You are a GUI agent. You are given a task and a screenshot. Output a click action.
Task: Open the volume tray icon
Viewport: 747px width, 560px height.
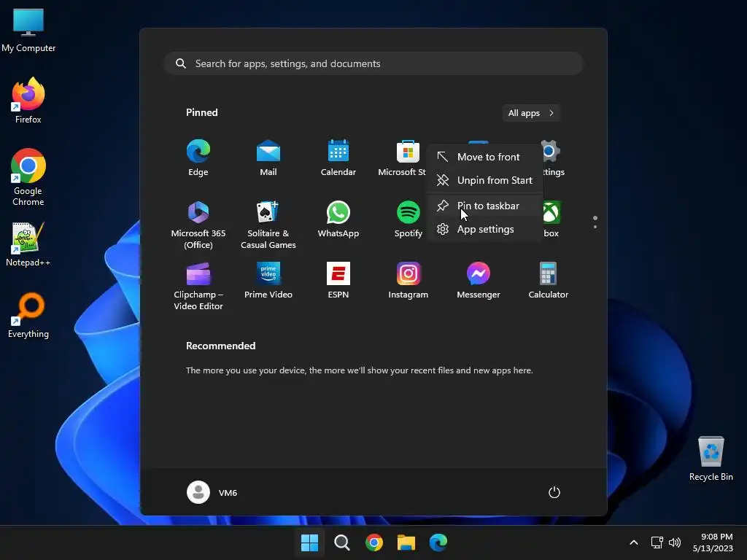point(675,542)
